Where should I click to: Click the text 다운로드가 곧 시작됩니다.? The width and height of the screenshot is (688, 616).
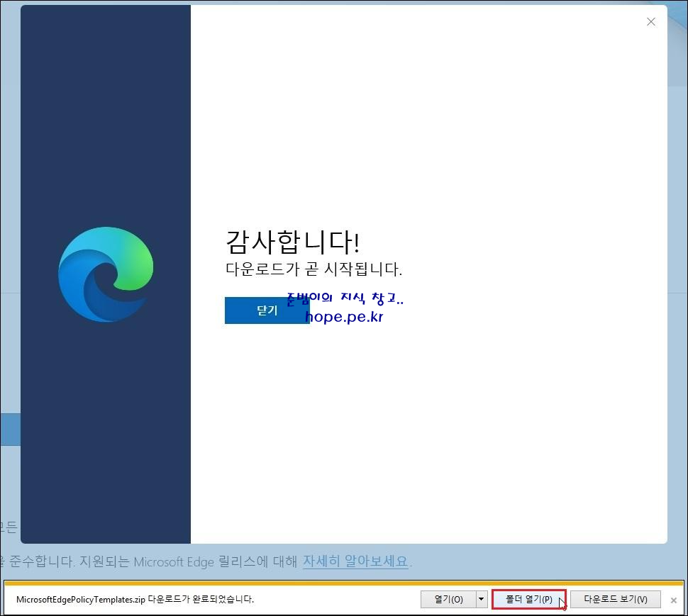pos(314,269)
